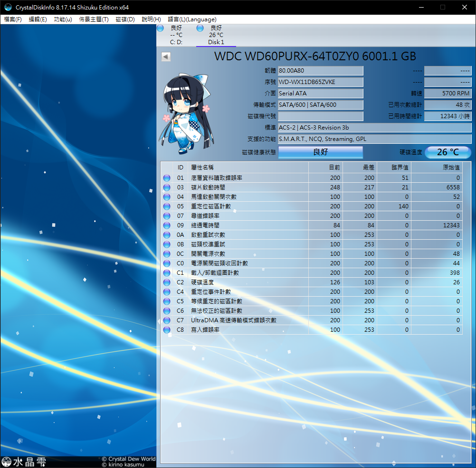Click the status orb for attribute C6
Image resolution: width=476 pixels, height=468 pixels.
[x=167, y=311]
